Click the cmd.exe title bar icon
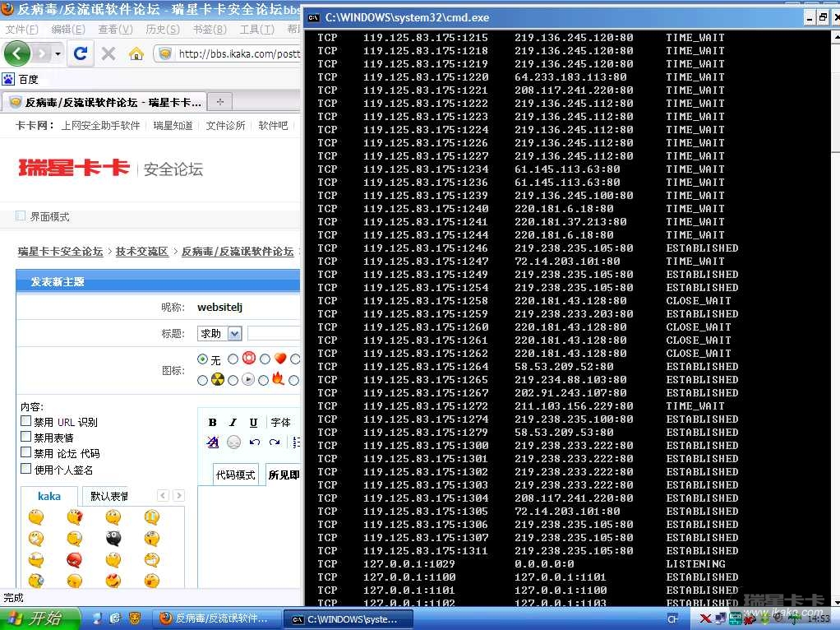 tap(313, 18)
